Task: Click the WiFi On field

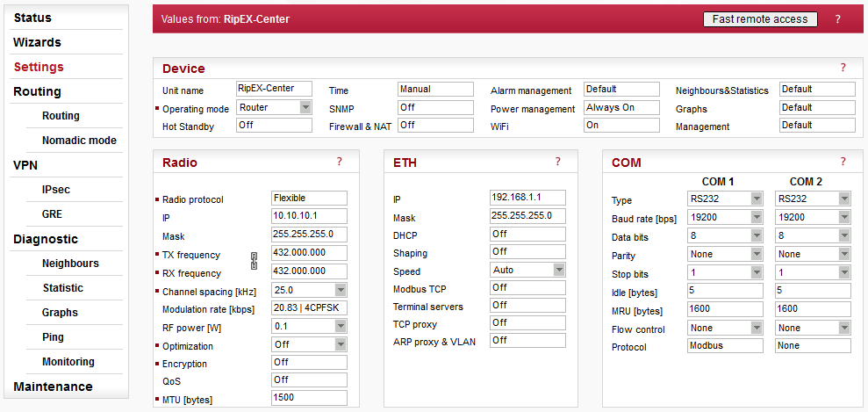Action: (621, 125)
